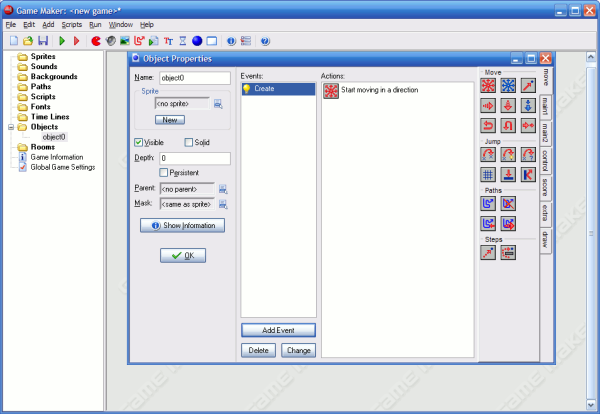Click the New sprite button
This screenshot has height=414, width=600.
pyautogui.click(x=170, y=120)
